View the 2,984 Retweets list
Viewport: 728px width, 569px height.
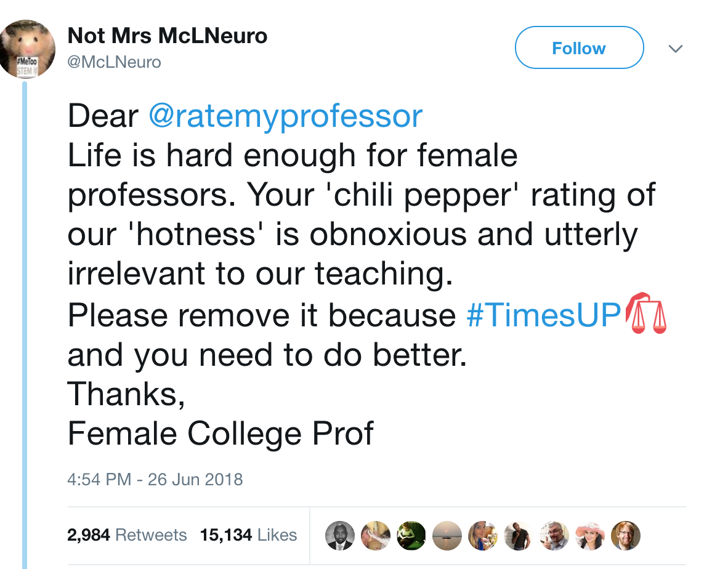127,535
